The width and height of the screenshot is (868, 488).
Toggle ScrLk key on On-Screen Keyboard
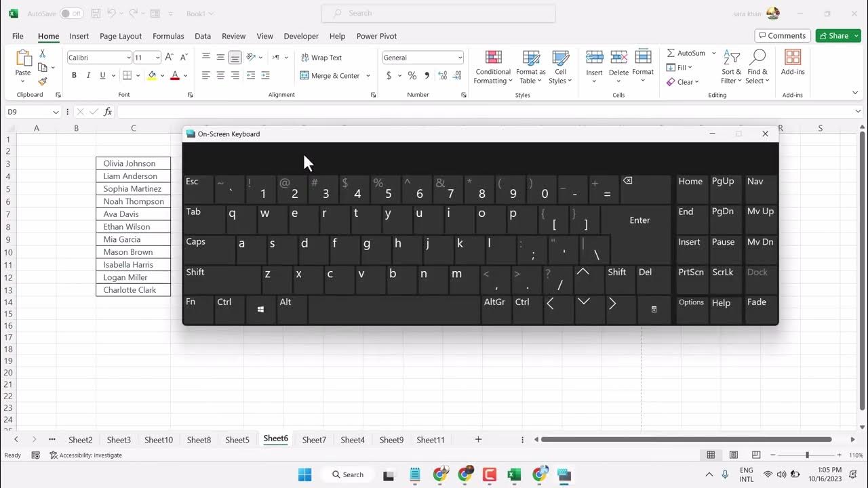coord(724,279)
